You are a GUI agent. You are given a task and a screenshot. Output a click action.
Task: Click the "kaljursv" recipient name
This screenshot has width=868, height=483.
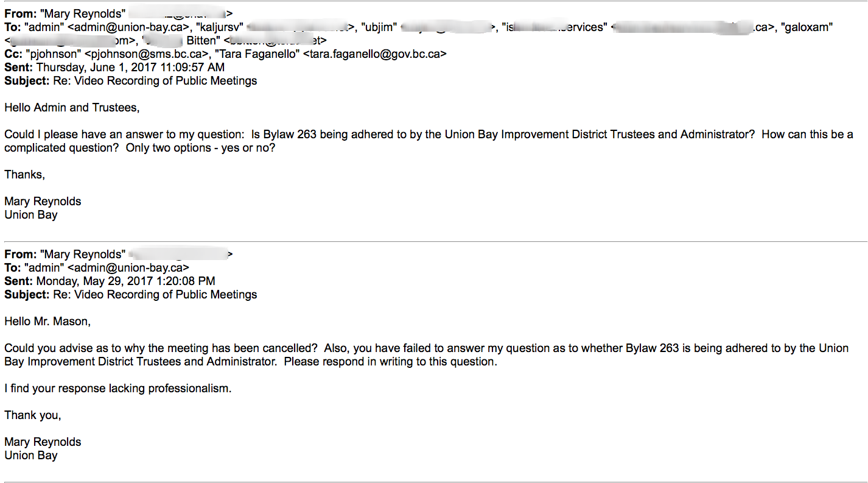[x=220, y=27]
